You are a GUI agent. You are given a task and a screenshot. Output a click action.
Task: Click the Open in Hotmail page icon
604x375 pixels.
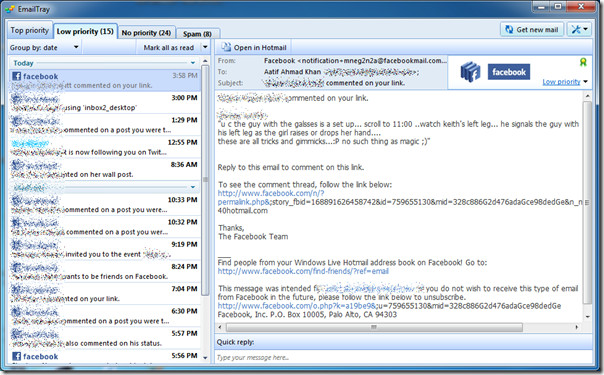click(226, 47)
